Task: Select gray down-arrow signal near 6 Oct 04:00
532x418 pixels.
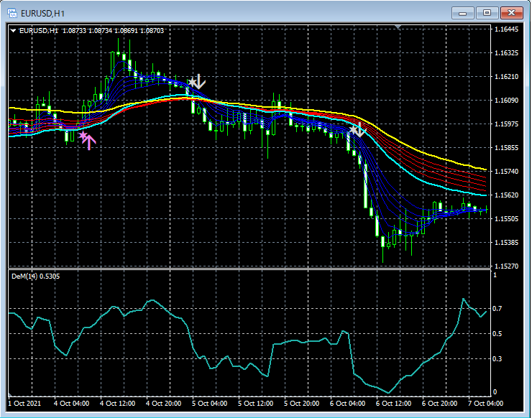Action: (x=360, y=130)
